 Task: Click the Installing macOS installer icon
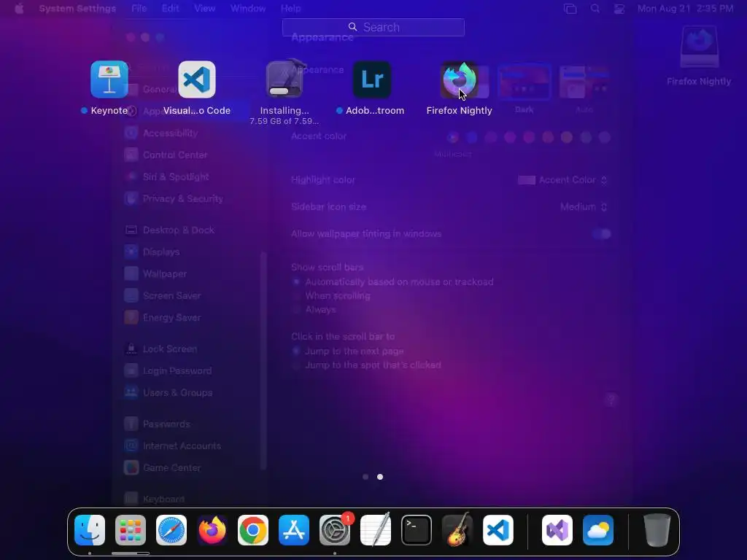pos(285,79)
